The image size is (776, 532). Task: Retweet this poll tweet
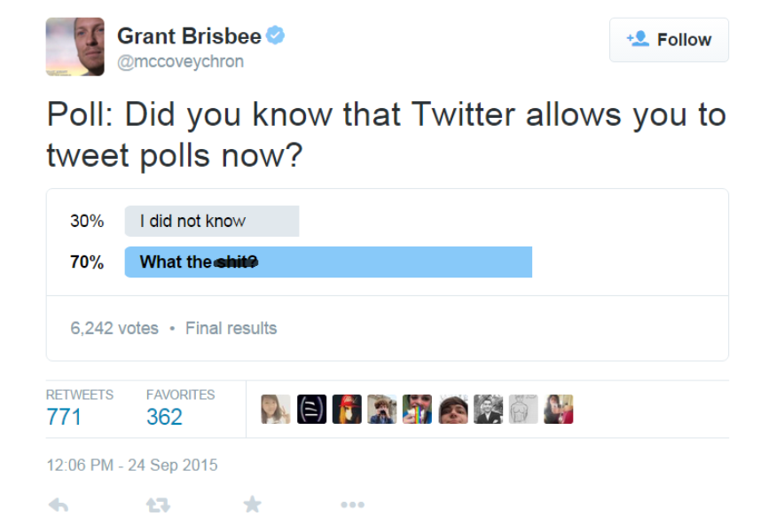click(158, 505)
